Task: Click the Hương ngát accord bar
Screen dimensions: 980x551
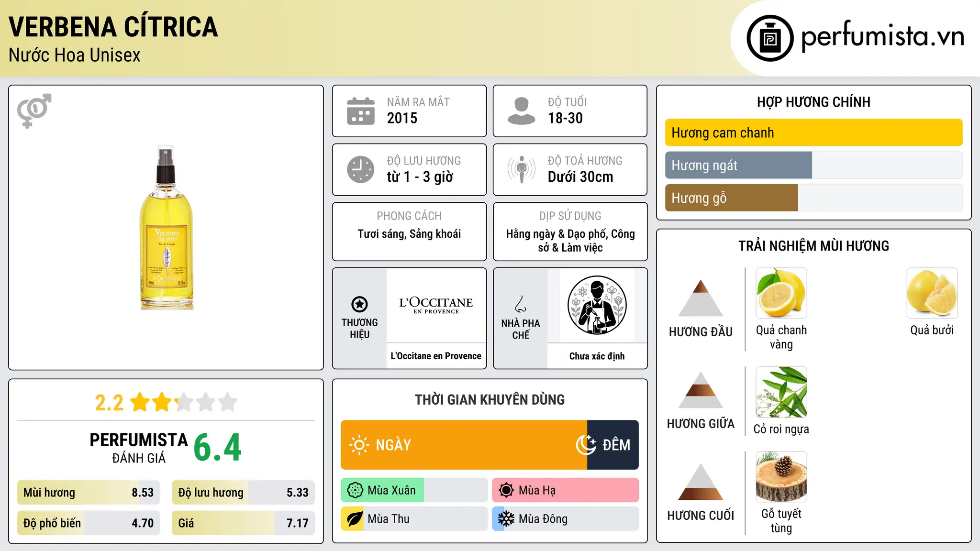Action: click(x=813, y=165)
